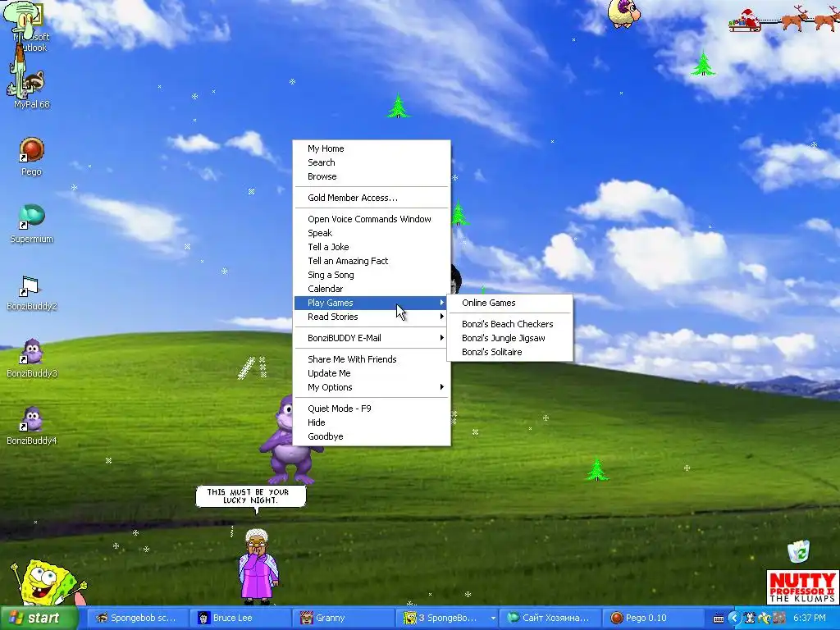Viewport: 840px width, 630px height.
Task: Click the sheep character near the top
Action: pos(624,13)
